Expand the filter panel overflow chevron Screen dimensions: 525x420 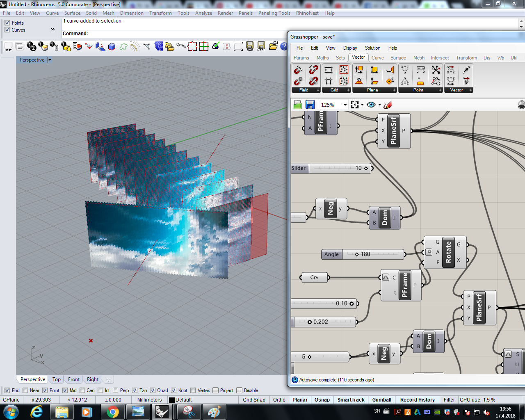52,29
